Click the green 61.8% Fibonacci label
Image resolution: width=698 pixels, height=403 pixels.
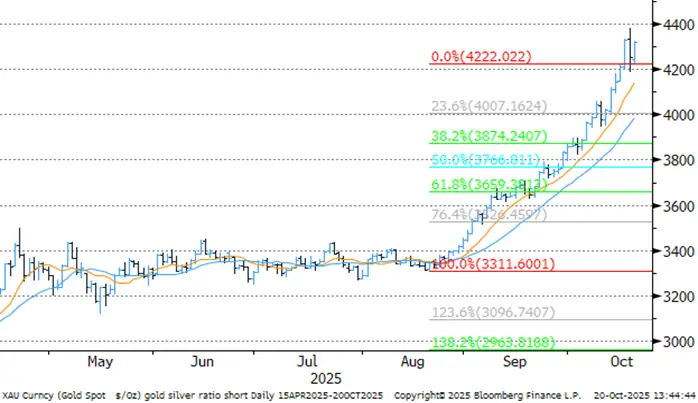click(485, 184)
